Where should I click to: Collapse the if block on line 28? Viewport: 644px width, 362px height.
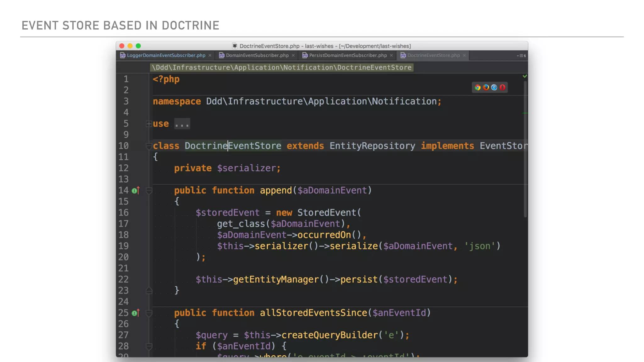[149, 346]
